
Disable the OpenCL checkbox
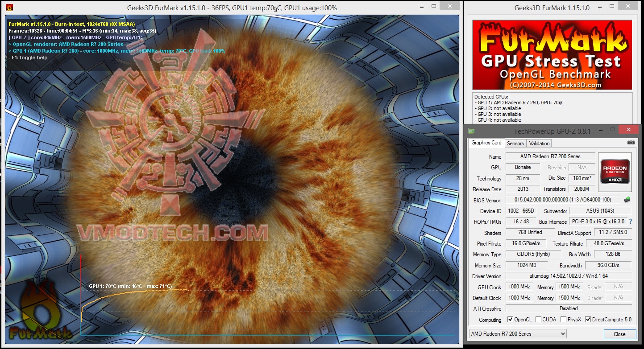[x=510, y=319]
